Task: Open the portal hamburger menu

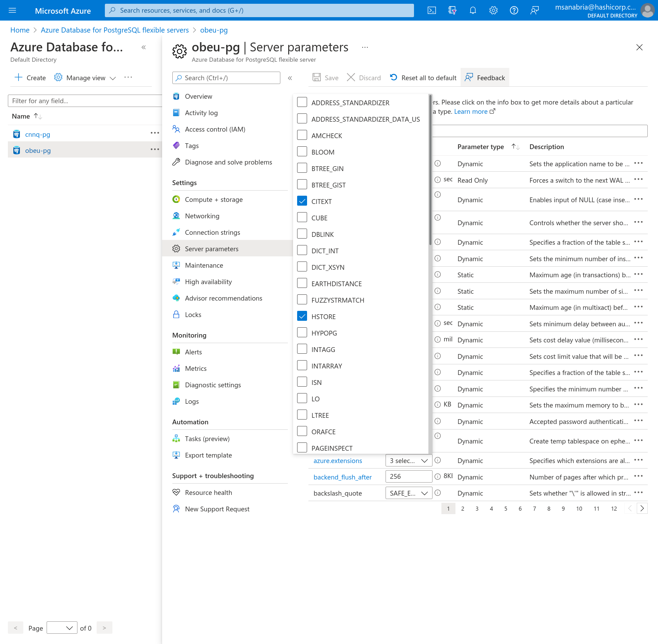Action: click(12, 10)
